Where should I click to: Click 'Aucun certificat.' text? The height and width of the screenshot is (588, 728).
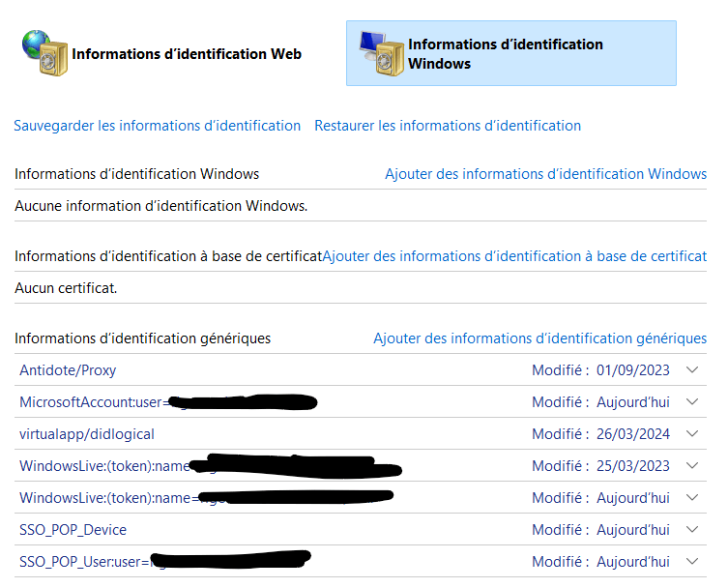click(66, 288)
